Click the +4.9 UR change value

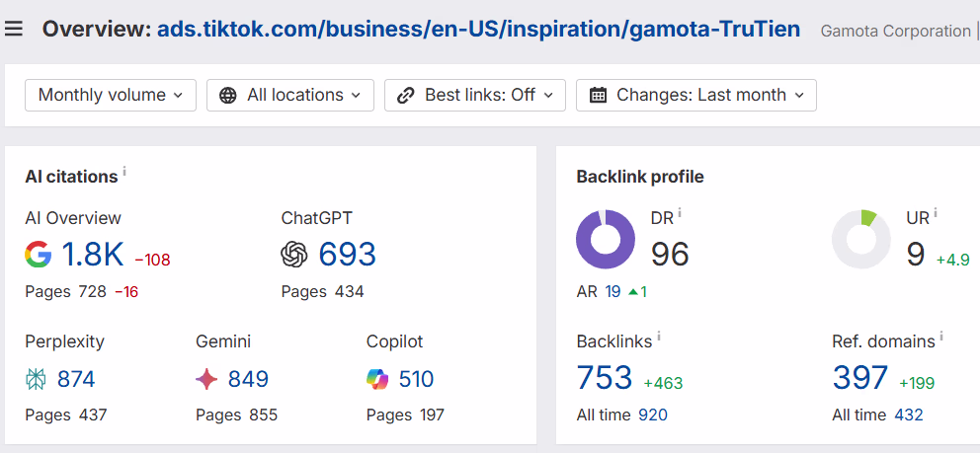click(x=953, y=260)
